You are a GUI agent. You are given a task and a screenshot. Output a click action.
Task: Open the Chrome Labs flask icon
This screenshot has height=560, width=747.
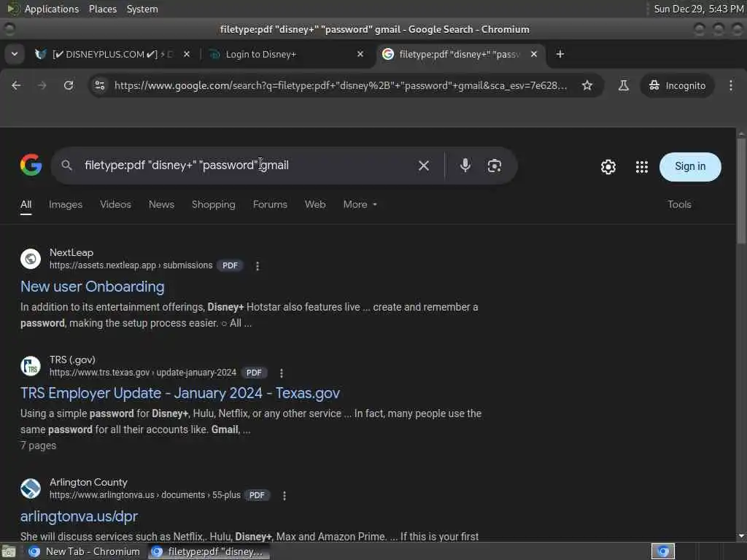[x=623, y=86]
